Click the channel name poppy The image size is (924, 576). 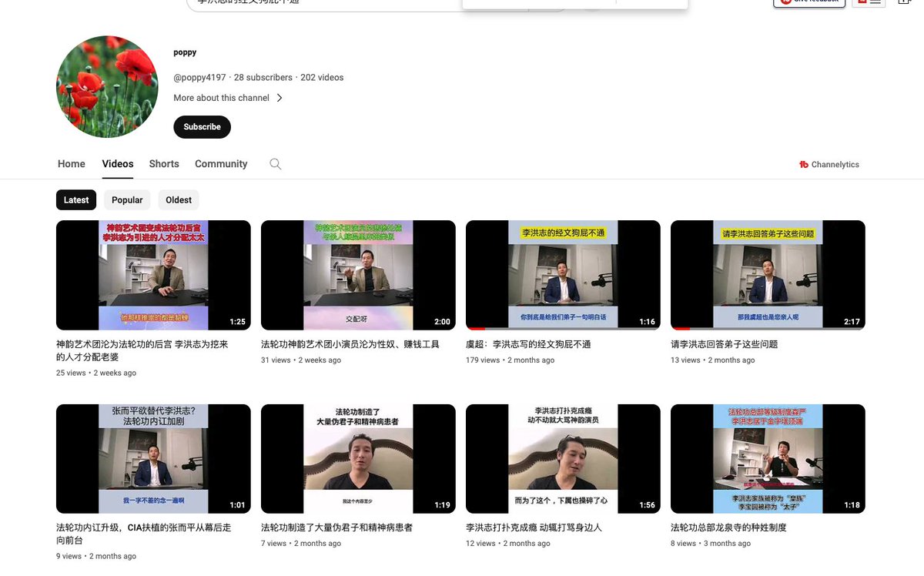185,52
